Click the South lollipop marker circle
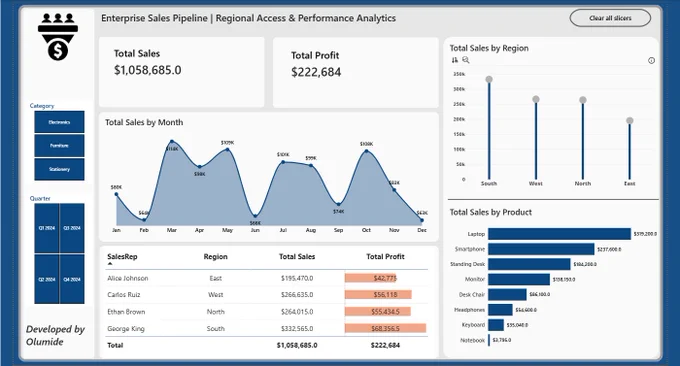The width and height of the screenshot is (680, 366). click(x=489, y=79)
